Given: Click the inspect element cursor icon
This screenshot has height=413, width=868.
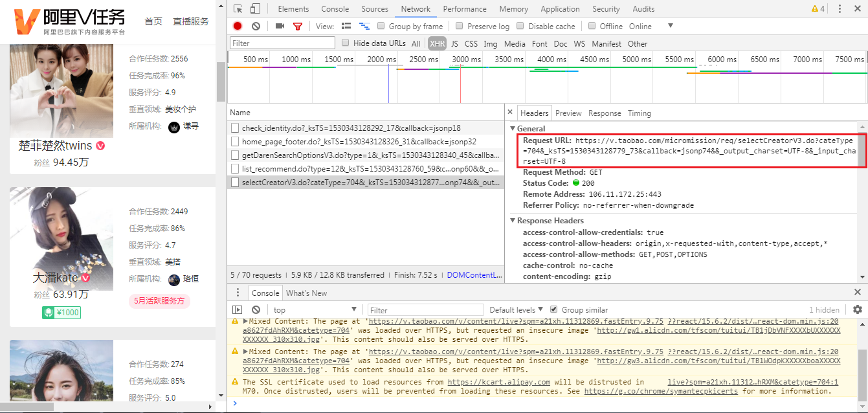Looking at the screenshot, I should pos(238,9).
